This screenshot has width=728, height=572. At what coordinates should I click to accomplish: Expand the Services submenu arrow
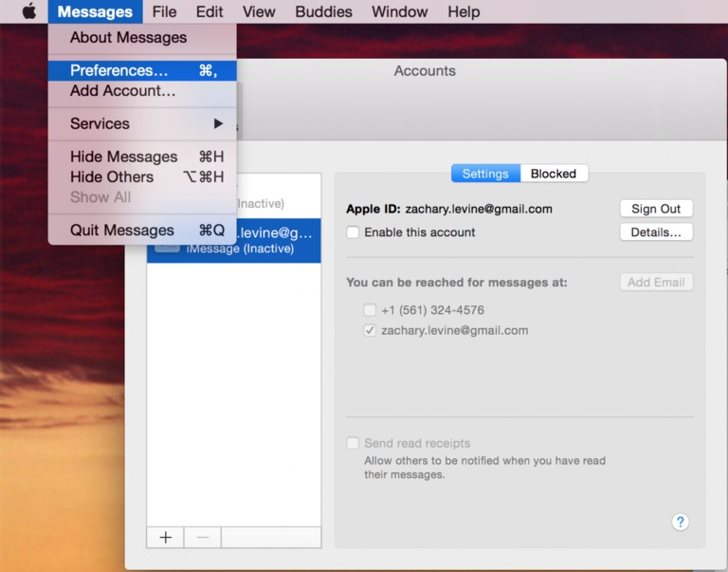(218, 123)
